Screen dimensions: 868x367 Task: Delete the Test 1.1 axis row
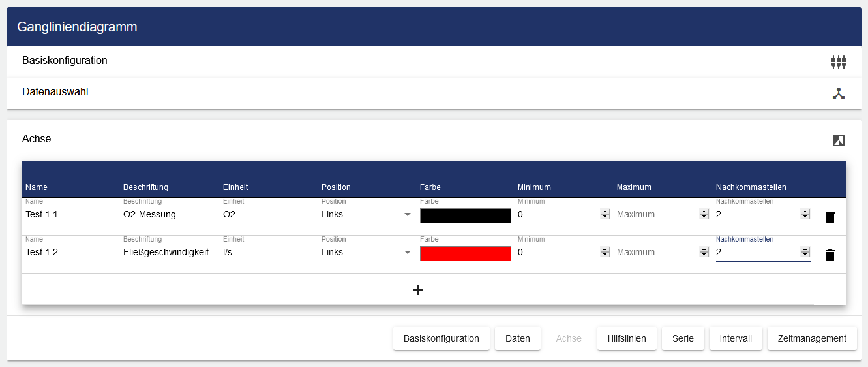(830, 217)
